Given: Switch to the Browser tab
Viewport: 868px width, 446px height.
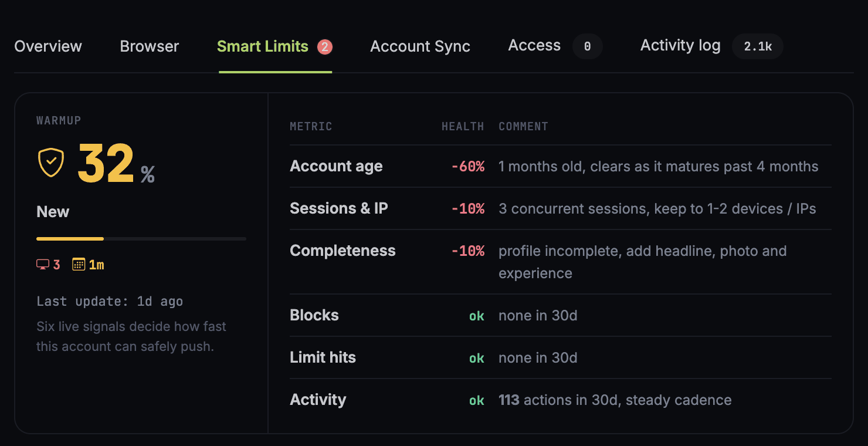Looking at the screenshot, I should (x=150, y=46).
